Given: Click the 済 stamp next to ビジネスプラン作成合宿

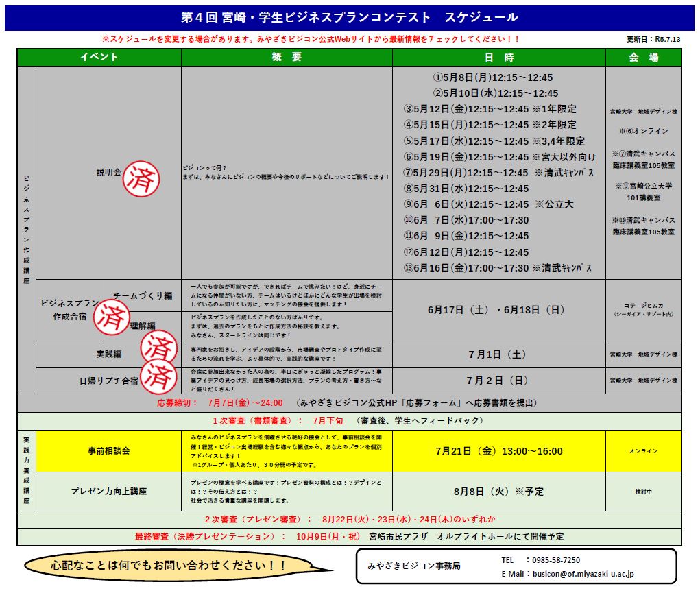Looking at the screenshot, I should coord(112,317).
